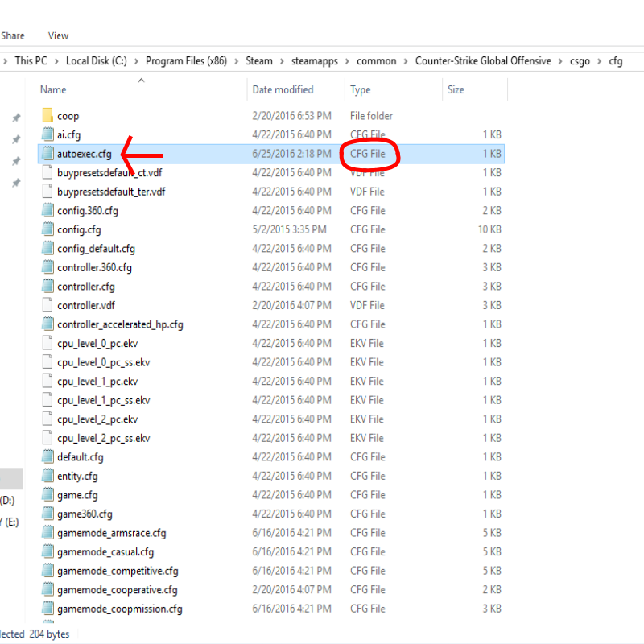The image size is (644, 644).
Task: Expand chevron after csgo breadcrumb
Action: [600, 61]
